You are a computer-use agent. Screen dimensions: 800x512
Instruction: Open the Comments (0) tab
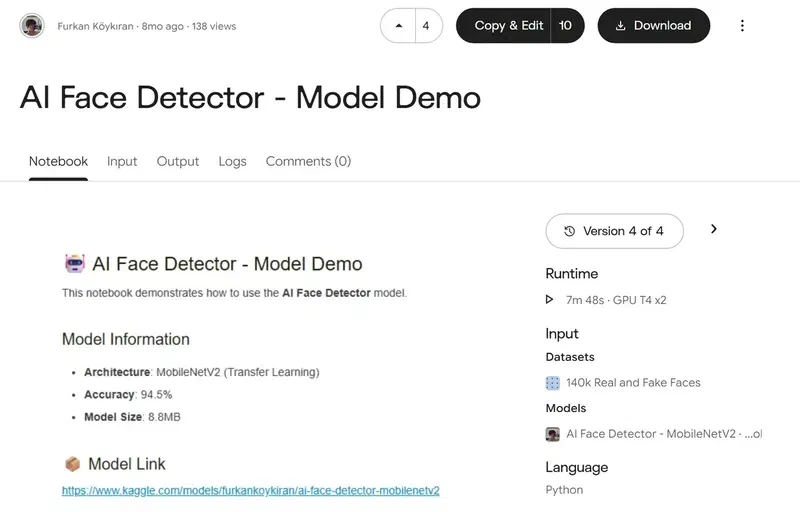(308, 162)
